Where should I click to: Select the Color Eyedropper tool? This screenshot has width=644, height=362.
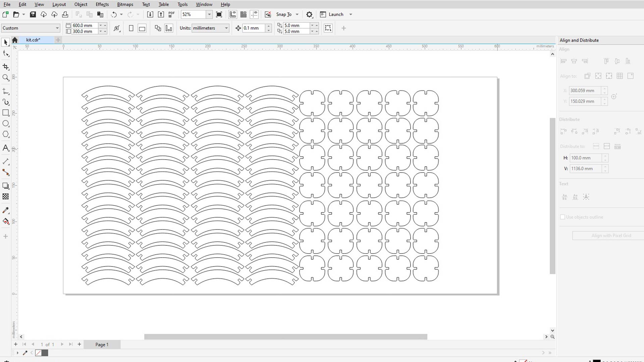(x=6, y=210)
